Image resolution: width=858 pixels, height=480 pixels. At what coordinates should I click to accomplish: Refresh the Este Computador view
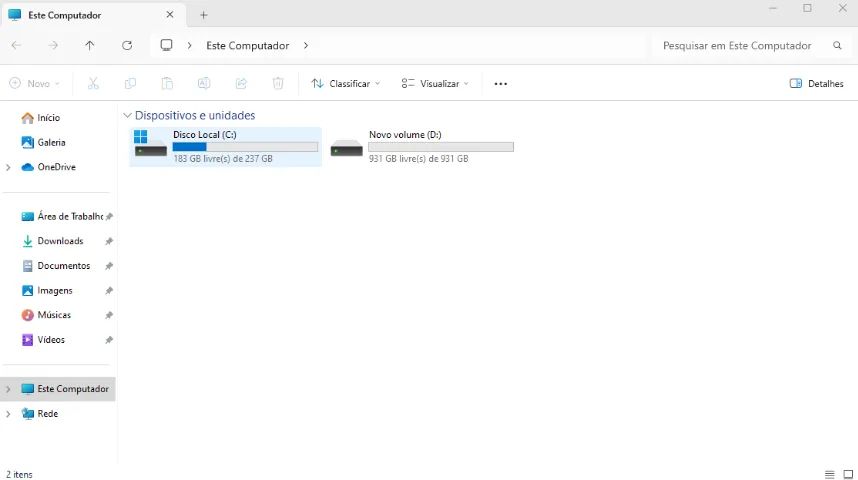(x=127, y=45)
